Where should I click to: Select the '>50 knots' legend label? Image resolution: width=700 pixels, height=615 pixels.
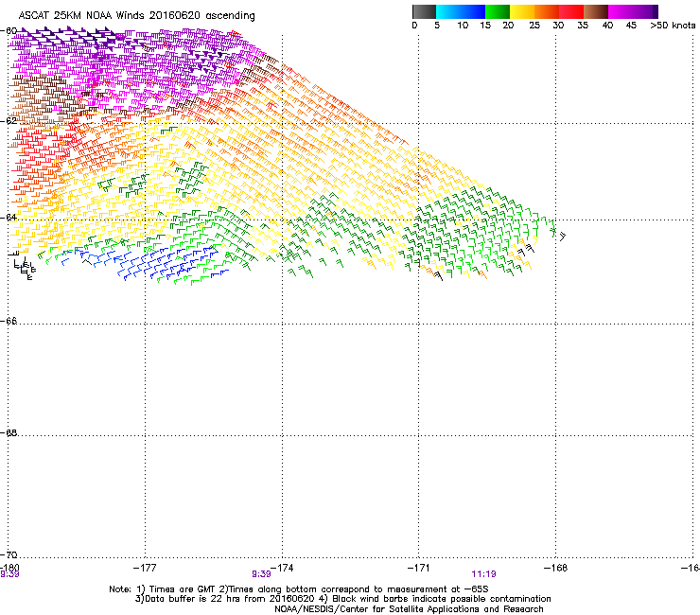pyautogui.click(x=673, y=26)
